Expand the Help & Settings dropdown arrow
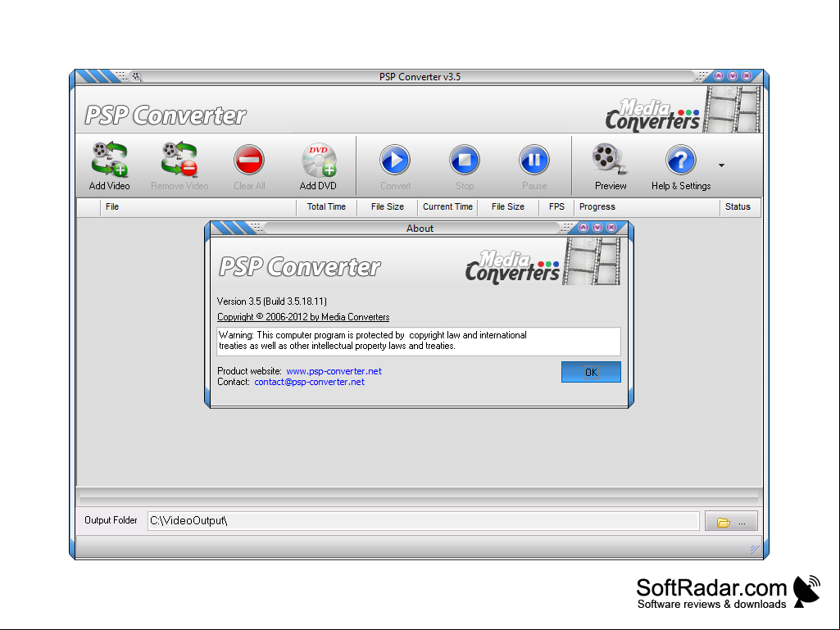The height and width of the screenshot is (630, 840). (722, 165)
